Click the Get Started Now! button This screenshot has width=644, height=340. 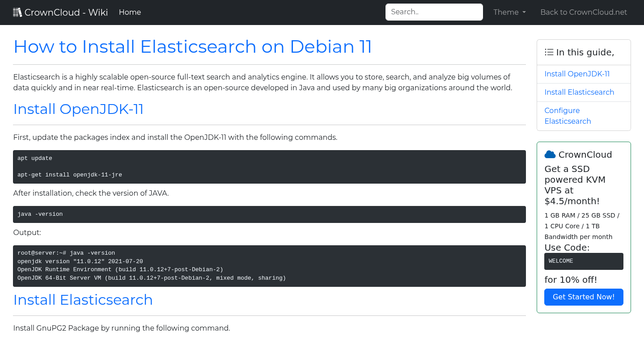pyautogui.click(x=584, y=297)
